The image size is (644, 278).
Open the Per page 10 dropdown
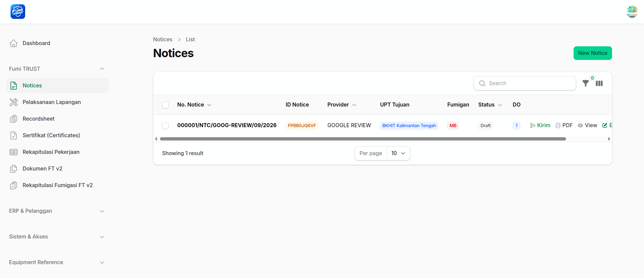coord(398,153)
